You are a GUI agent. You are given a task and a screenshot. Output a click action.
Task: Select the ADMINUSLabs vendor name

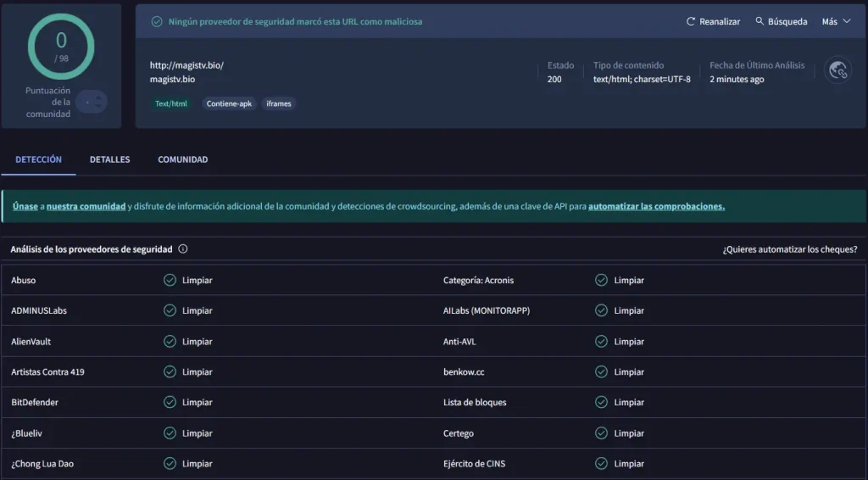(x=39, y=310)
